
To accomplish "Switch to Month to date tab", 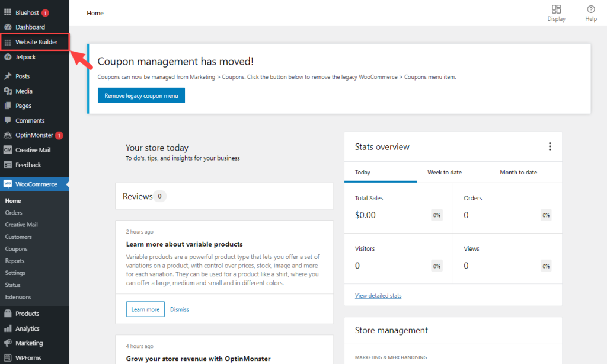I will click(x=518, y=173).
